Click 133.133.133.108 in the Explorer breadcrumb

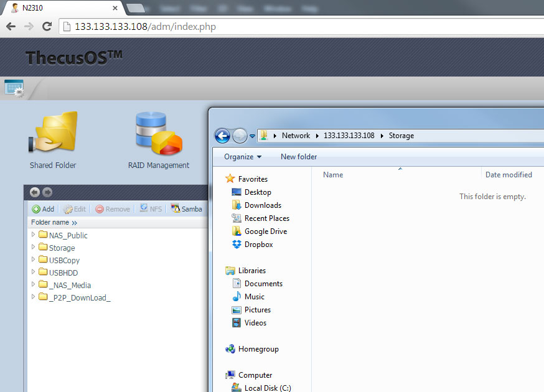pos(349,136)
